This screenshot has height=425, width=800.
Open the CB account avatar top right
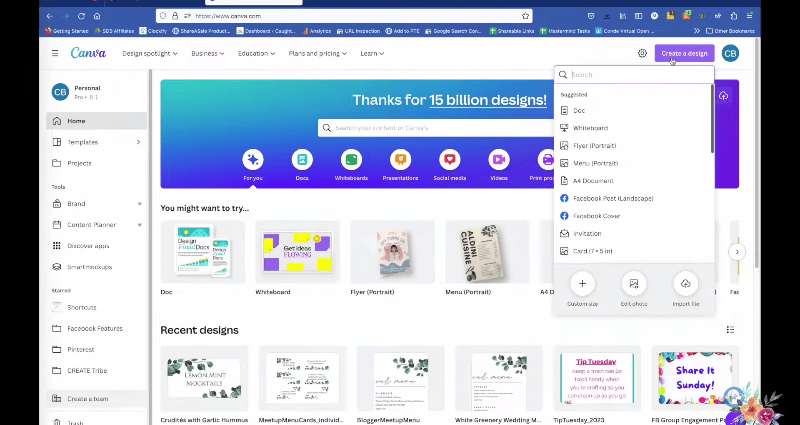(730, 53)
